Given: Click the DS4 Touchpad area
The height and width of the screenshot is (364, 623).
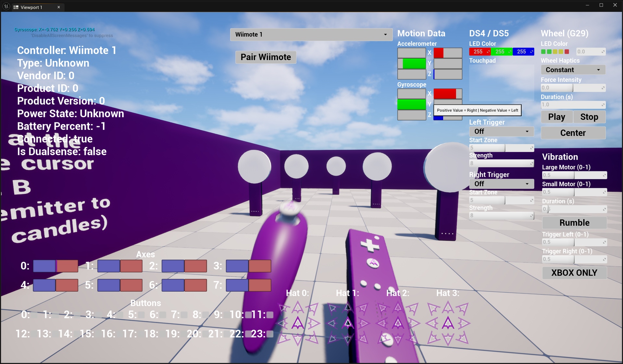Looking at the screenshot, I should click(x=502, y=82).
